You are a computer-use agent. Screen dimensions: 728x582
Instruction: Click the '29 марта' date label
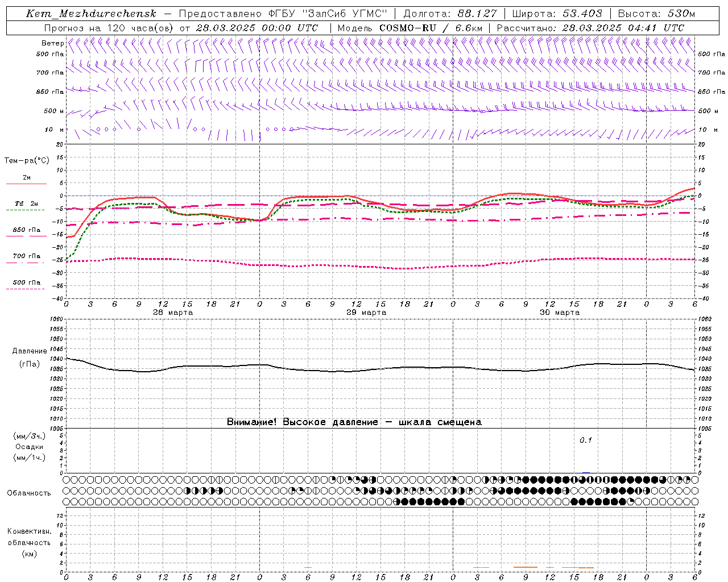point(366,313)
